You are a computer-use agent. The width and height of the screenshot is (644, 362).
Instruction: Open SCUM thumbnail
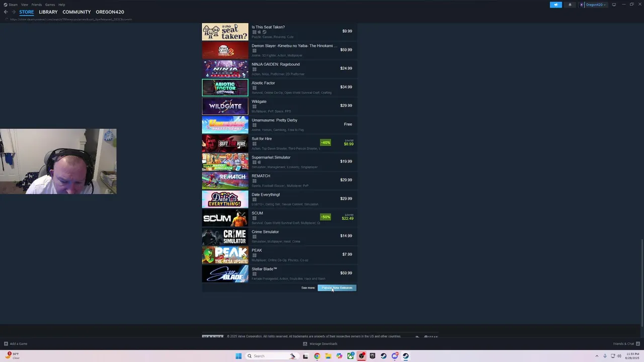[x=225, y=218]
